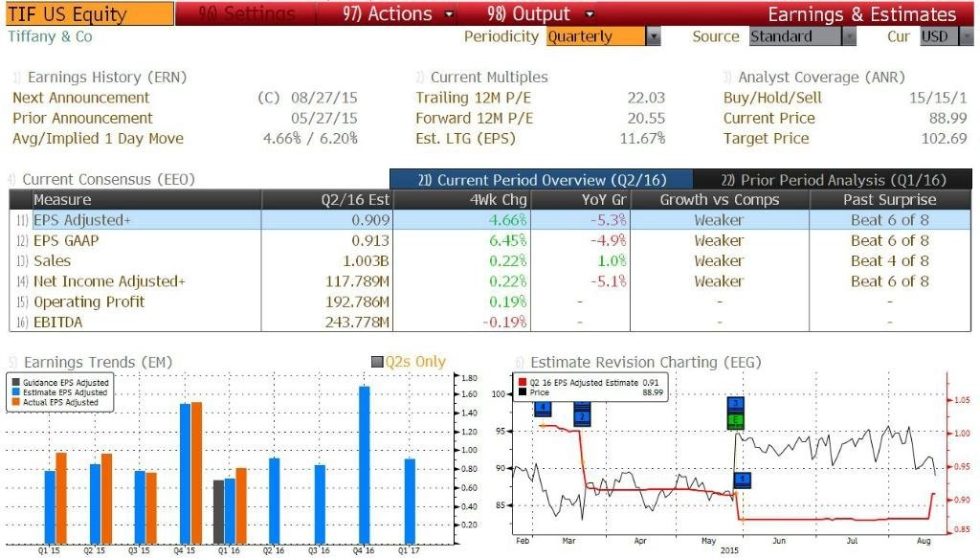Open the Current Multiples section
Screen dimensions: 980x558
(489, 78)
